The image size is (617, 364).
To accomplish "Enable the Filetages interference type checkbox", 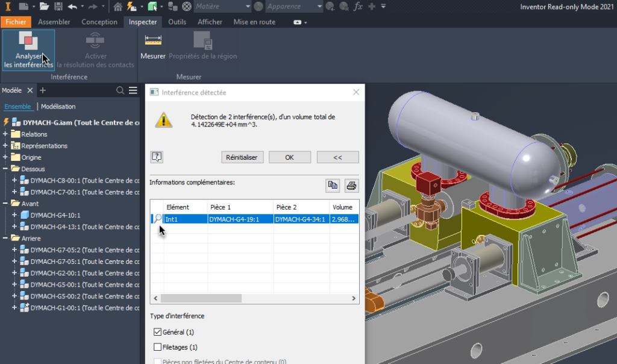I will (157, 347).
